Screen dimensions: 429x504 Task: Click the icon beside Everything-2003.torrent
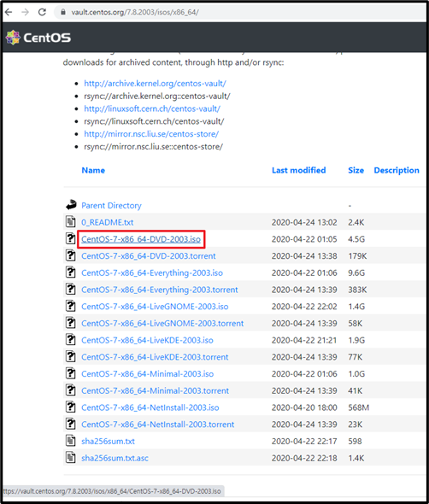(71, 289)
